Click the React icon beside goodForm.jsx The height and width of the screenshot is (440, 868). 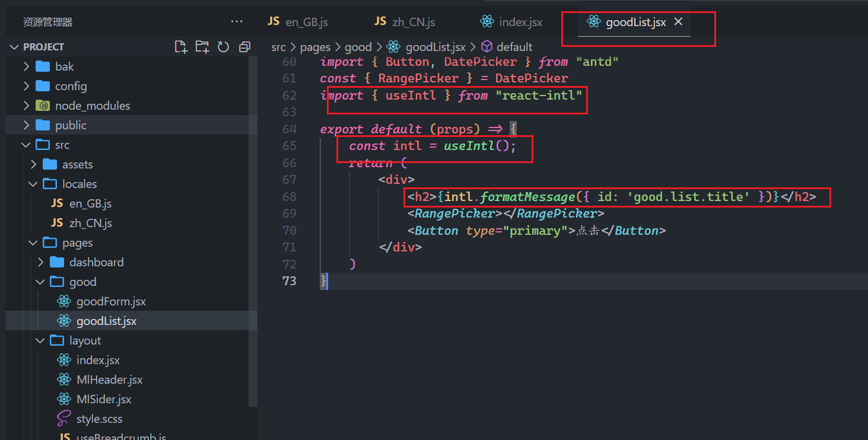tap(64, 301)
